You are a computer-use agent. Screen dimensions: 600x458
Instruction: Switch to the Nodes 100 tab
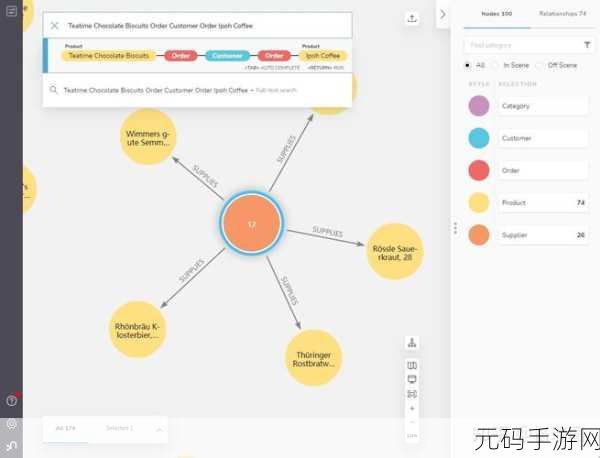[497, 14]
